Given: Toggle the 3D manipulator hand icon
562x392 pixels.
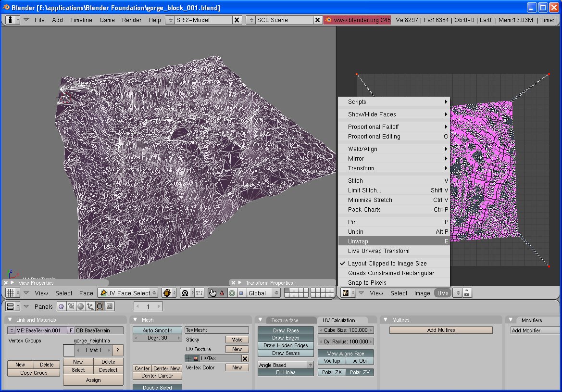Looking at the screenshot, I should coord(213,293).
